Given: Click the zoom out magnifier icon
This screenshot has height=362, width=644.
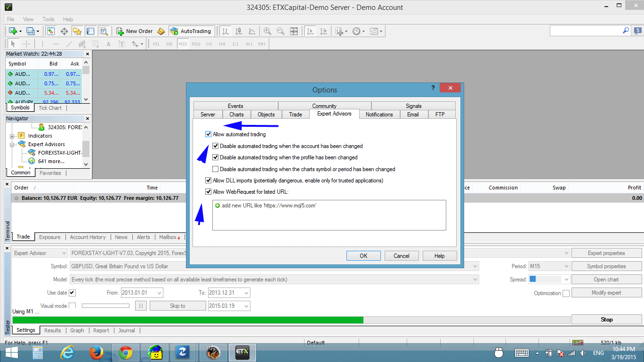Looking at the screenshot, I should 281,31.
